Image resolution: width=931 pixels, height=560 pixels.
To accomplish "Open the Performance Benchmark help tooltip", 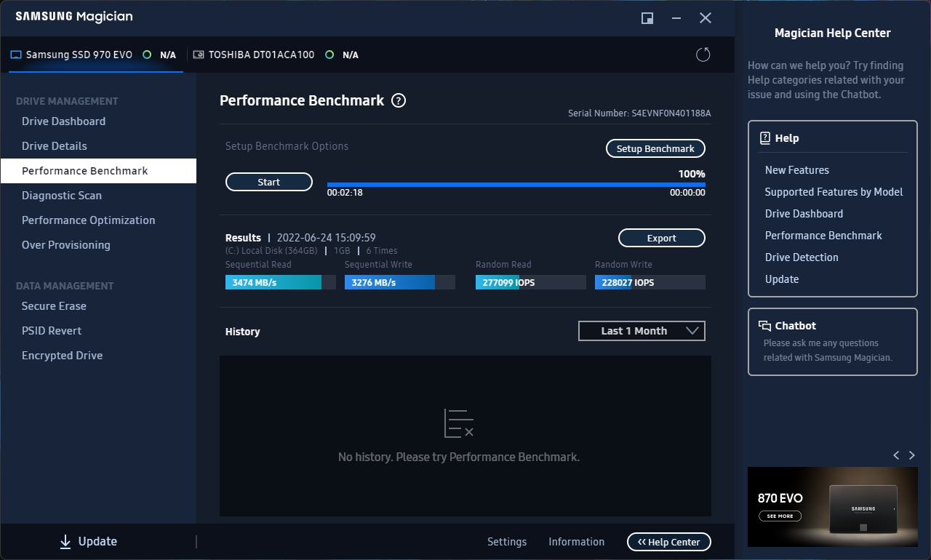I will 398,101.
